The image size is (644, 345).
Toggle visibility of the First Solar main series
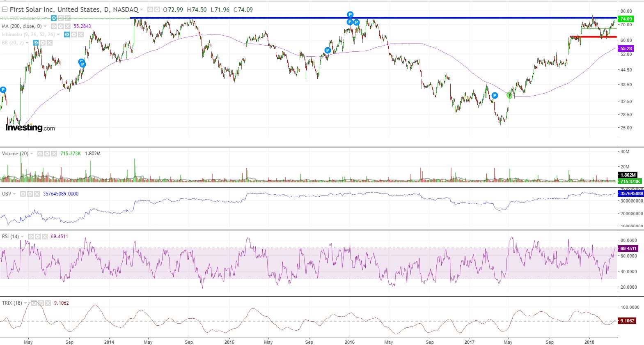click(150, 9)
